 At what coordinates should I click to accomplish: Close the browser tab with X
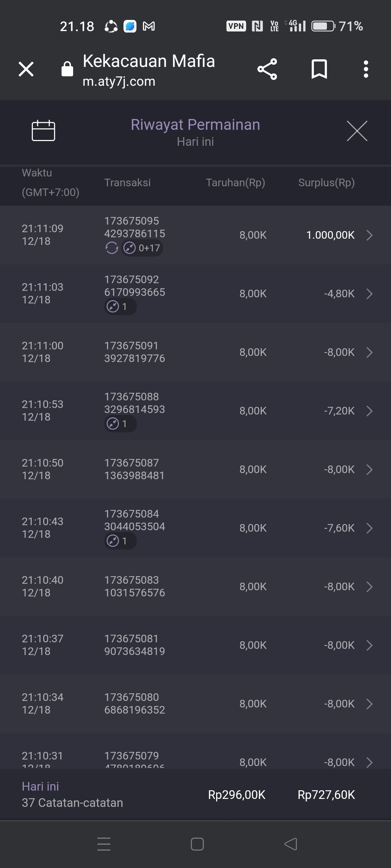click(26, 69)
